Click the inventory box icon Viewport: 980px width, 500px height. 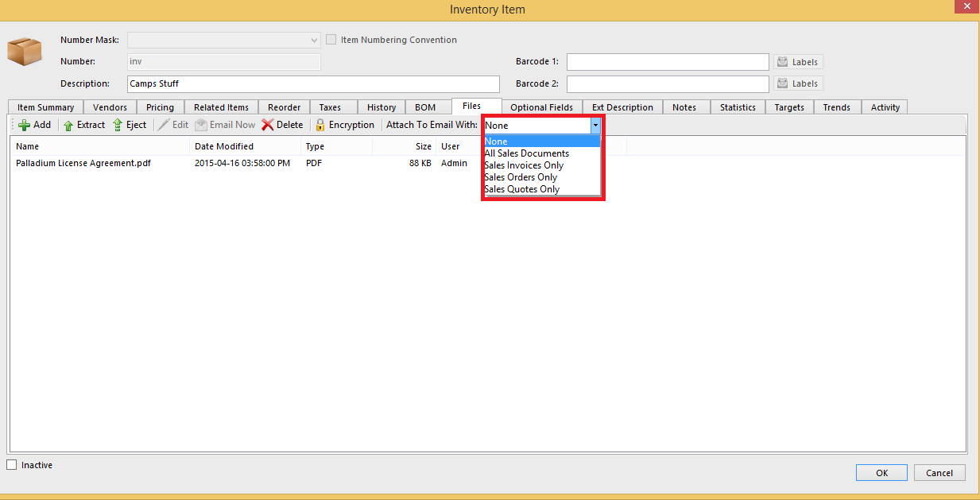(x=24, y=51)
